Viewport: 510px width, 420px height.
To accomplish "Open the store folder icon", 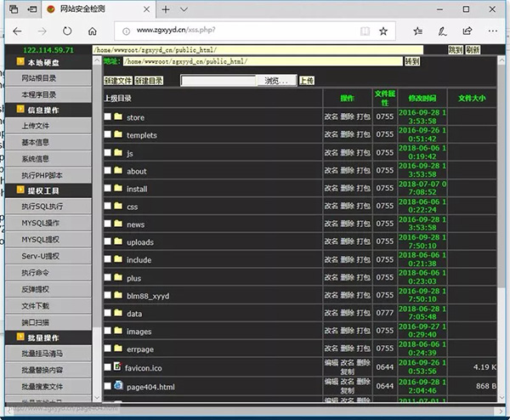I will tap(118, 116).
